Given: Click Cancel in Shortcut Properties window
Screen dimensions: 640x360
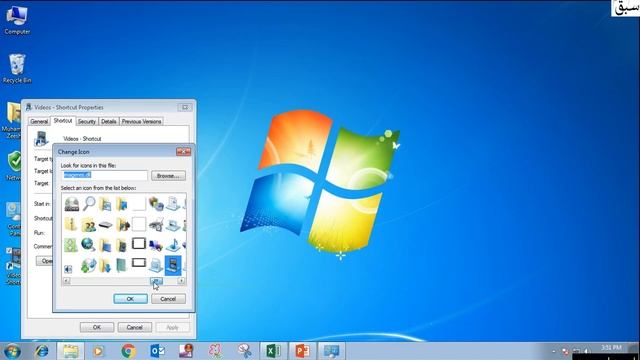Looking at the screenshot, I should pos(135,327).
